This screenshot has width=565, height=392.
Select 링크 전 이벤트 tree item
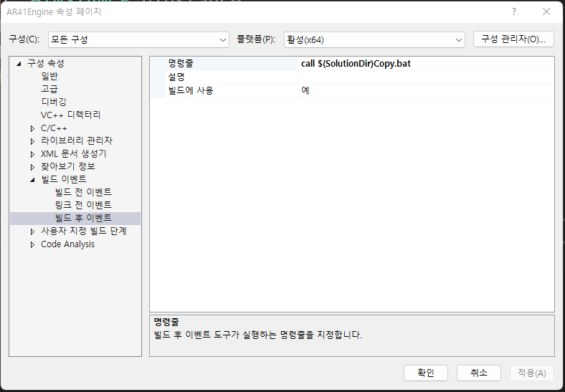[x=83, y=205]
